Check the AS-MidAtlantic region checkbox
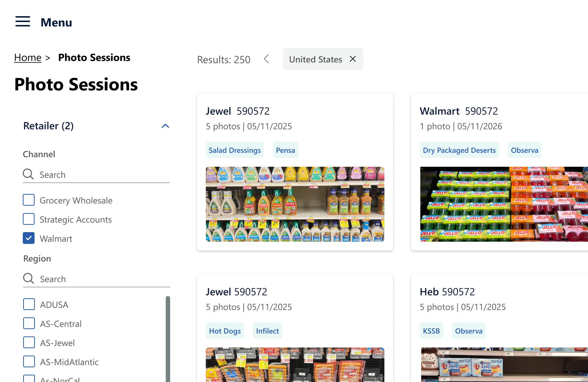 29,362
